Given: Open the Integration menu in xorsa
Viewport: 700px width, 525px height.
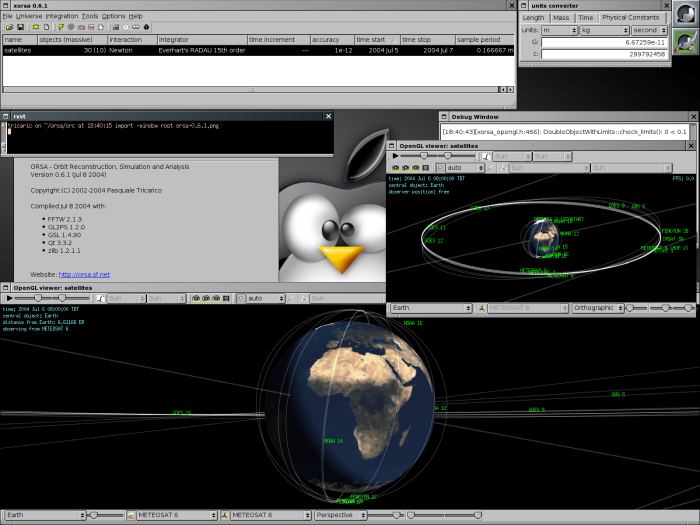Looking at the screenshot, I should (62, 16).
